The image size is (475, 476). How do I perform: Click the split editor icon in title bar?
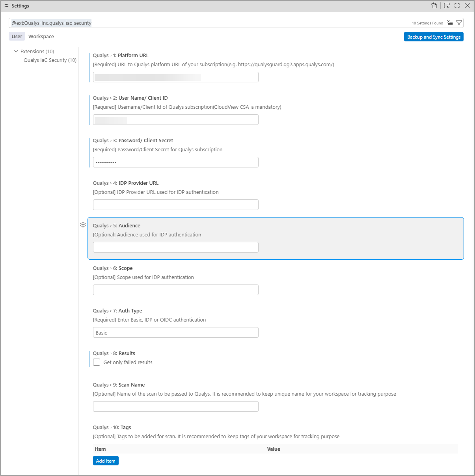pos(447,6)
